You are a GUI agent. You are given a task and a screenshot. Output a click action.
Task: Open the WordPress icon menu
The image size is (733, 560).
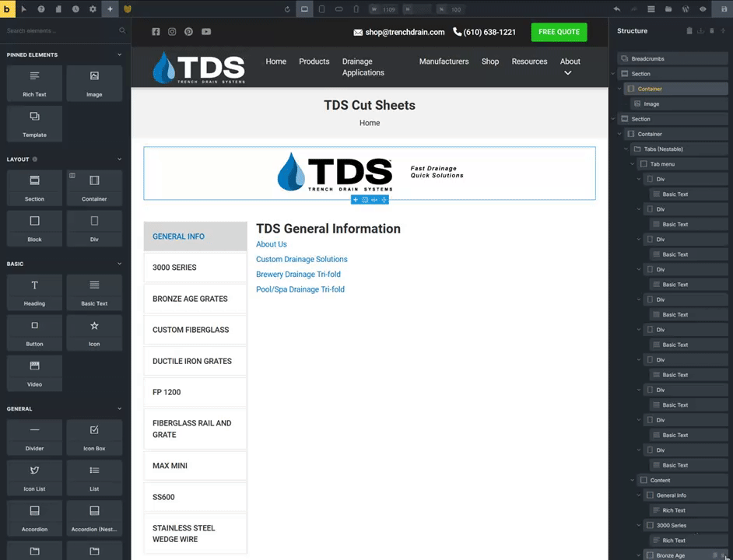point(686,9)
